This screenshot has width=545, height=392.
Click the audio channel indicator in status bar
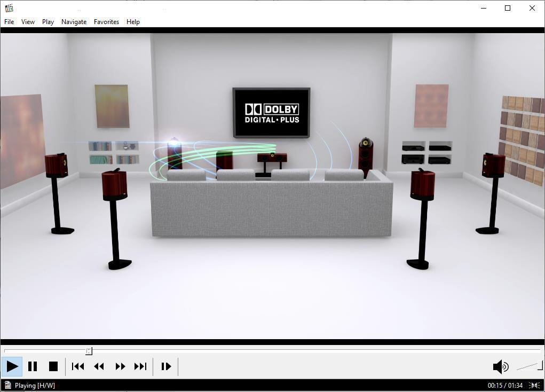[x=534, y=385]
